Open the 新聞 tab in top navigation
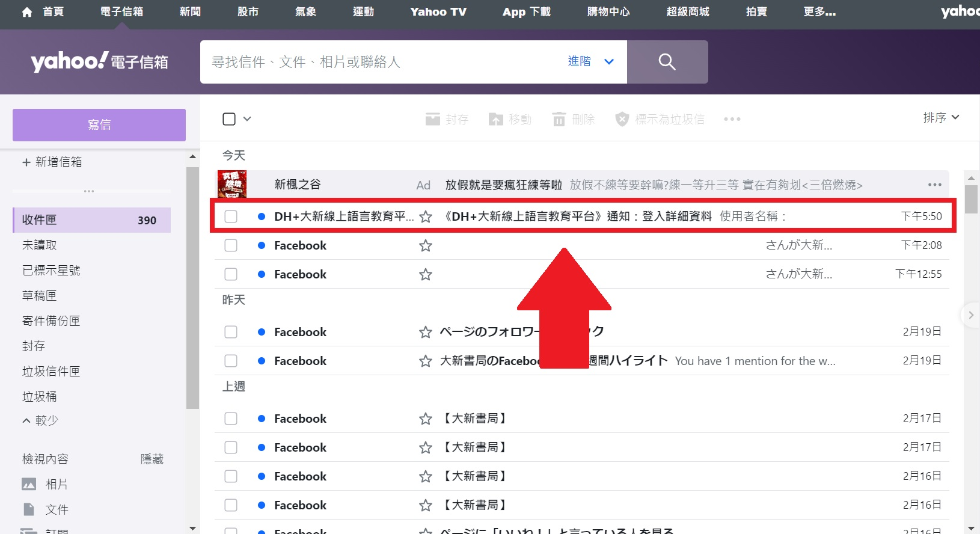The image size is (980, 534). 190,12
